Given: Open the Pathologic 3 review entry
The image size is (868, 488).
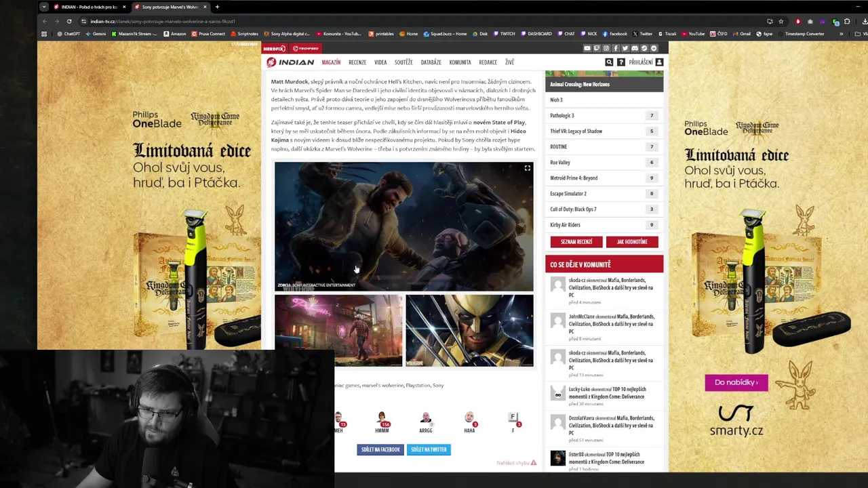Looking at the screenshot, I should click(x=604, y=115).
